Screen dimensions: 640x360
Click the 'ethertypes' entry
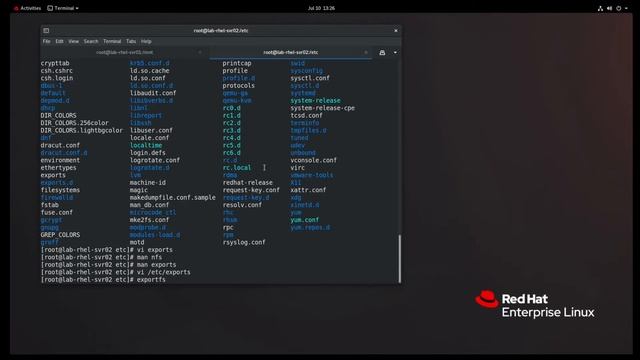click(58, 168)
